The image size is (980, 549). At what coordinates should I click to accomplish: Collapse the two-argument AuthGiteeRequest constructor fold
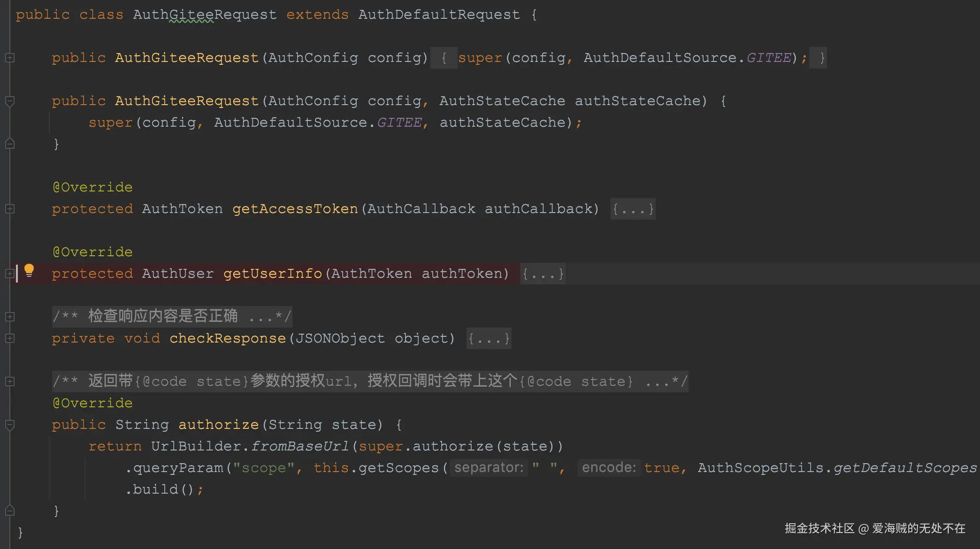[x=10, y=101]
